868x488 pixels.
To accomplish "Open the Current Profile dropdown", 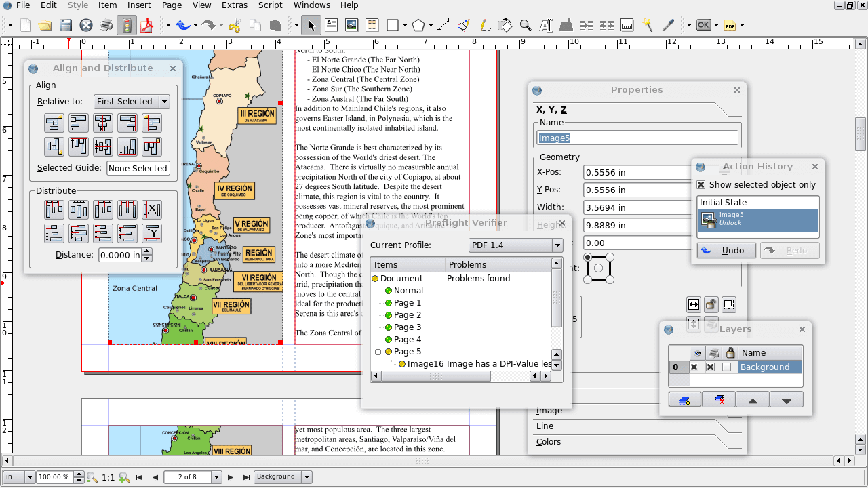I will 515,245.
